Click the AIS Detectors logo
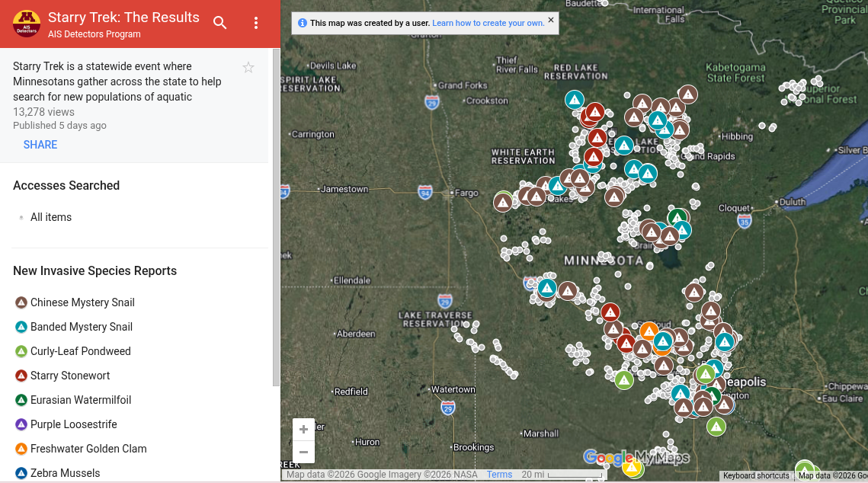 coord(27,24)
